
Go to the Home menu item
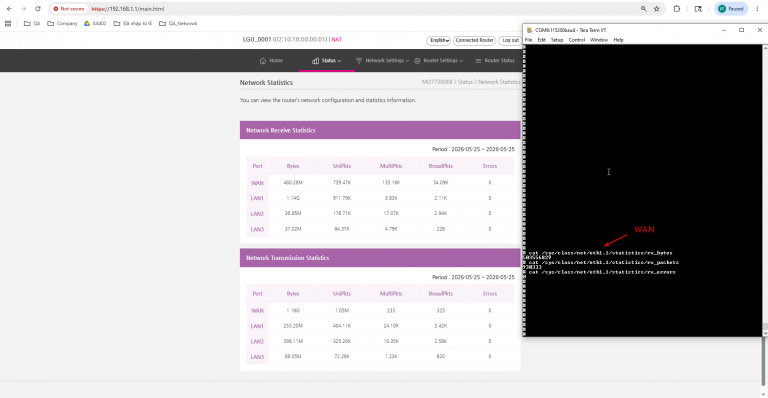coord(271,61)
